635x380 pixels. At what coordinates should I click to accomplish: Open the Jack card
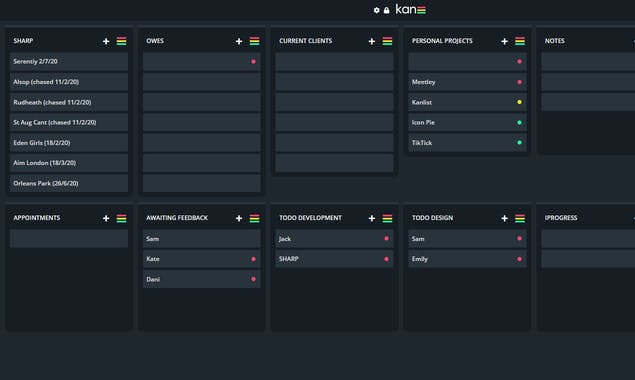click(335, 239)
